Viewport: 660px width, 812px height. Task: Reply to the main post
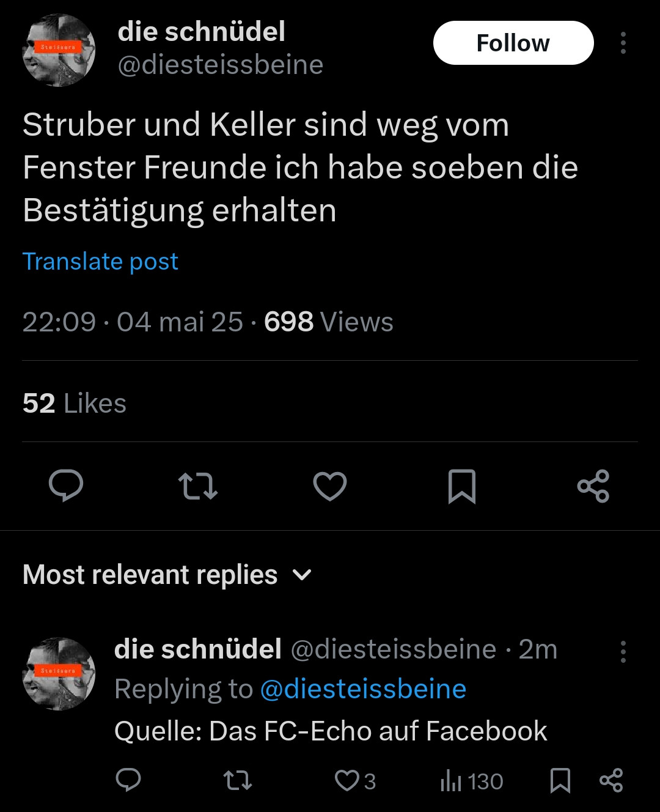tap(66, 486)
